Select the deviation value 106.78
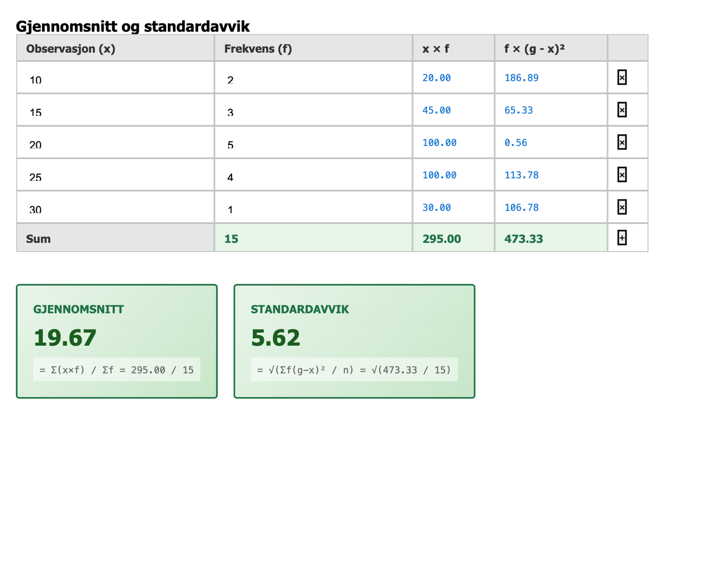This screenshot has height=564, width=728. (522, 207)
